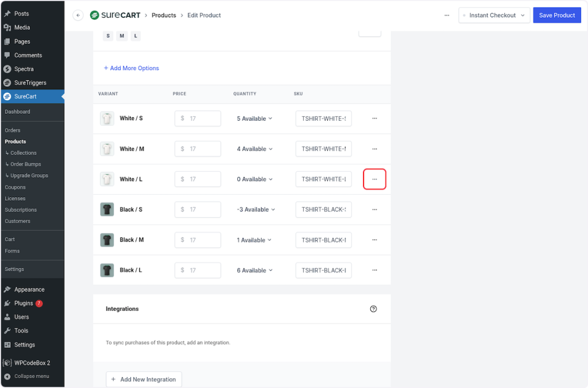Click the White / M price input field

(198, 149)
